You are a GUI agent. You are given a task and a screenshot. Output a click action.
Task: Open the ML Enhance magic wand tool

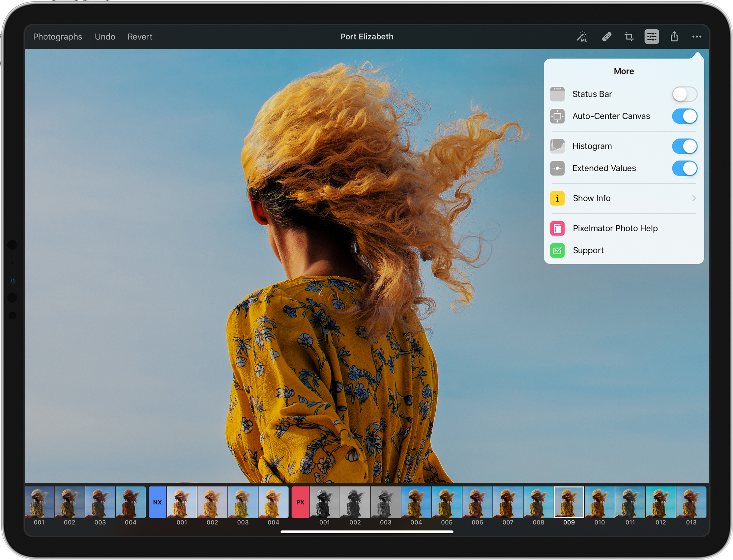coord(582,37)
